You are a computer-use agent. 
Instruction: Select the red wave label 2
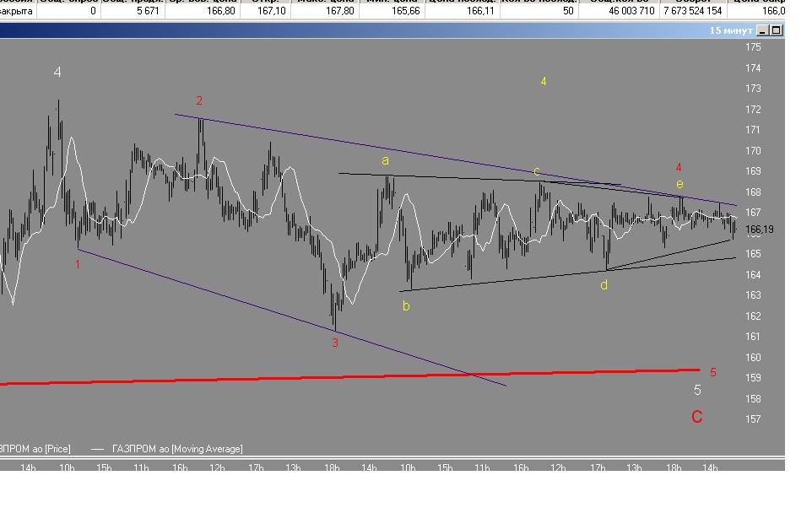[199, 100]
